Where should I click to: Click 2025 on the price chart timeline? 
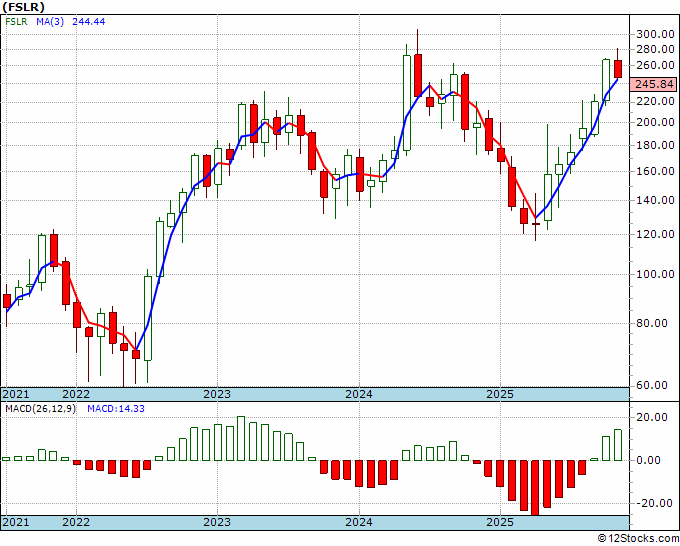tap(500, 394)
